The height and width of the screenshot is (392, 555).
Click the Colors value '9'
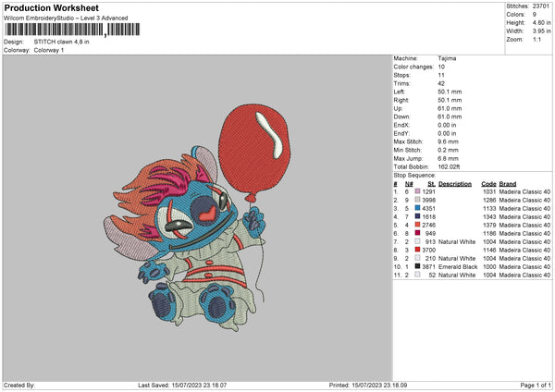[x=535, y=15]
